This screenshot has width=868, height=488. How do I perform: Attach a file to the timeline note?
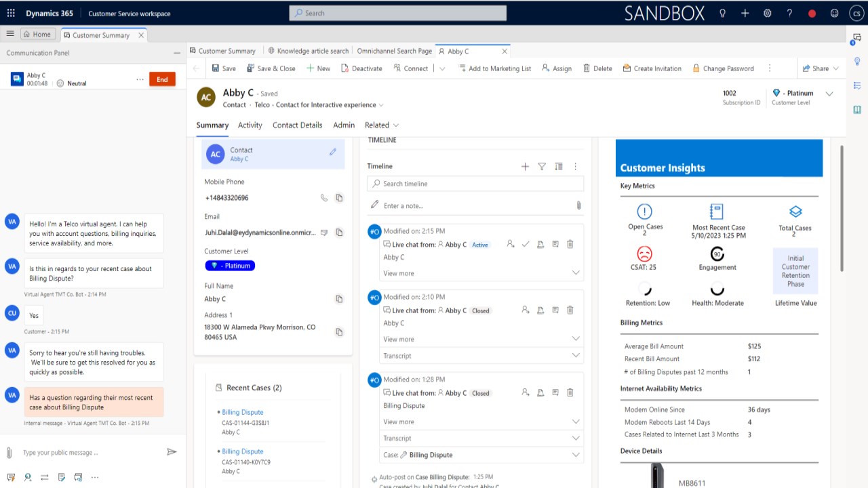[x=578, y=205]
